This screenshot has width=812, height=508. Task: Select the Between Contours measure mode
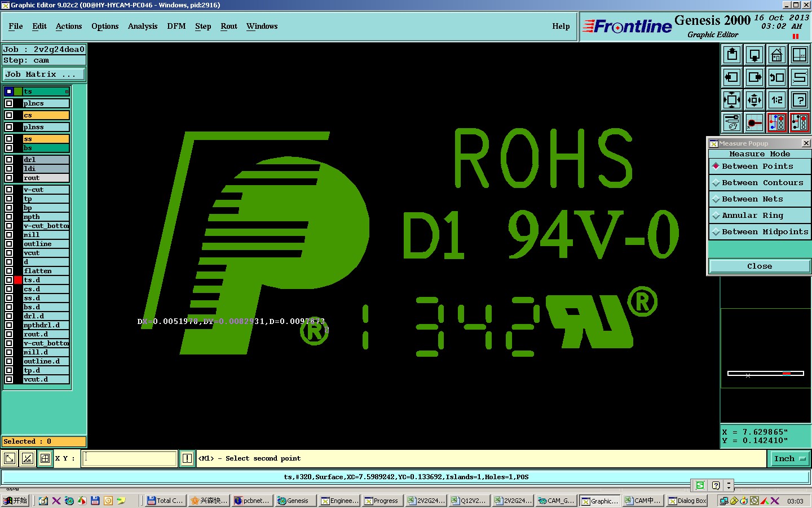[x=760, y=183]
